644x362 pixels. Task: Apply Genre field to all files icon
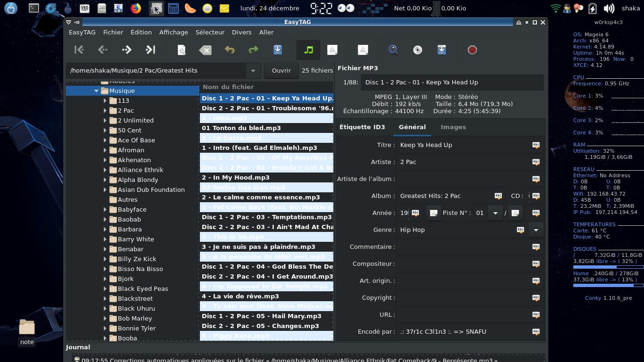click(520, 230)
